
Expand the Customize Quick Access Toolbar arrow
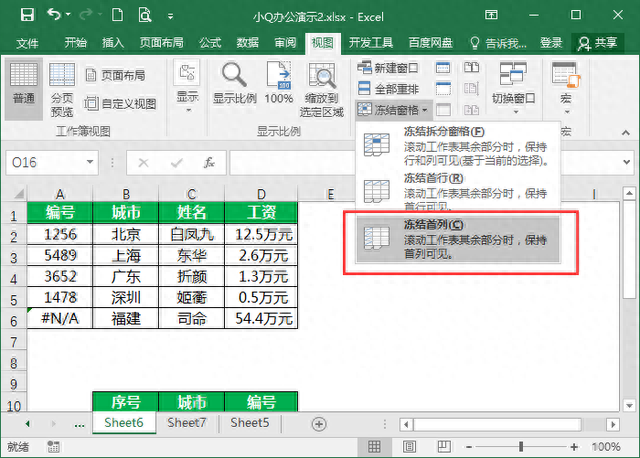click(x=171, y=17)
